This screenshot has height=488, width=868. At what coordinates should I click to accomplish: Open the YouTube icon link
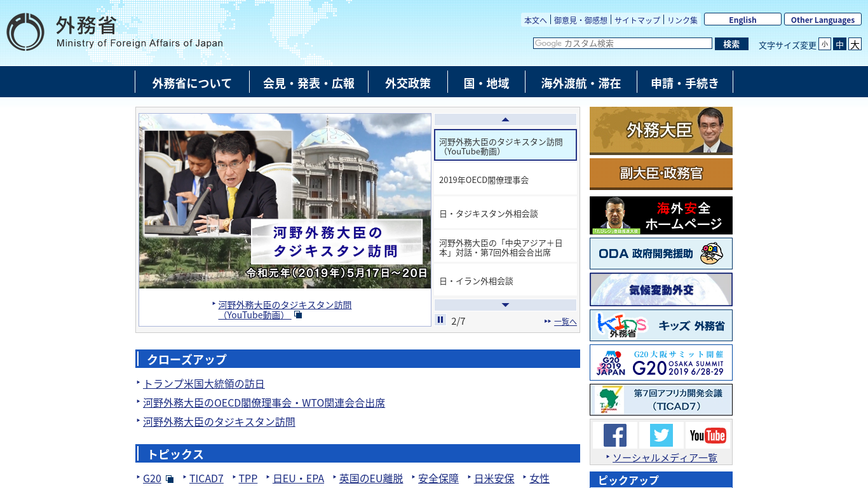[708, 435]
